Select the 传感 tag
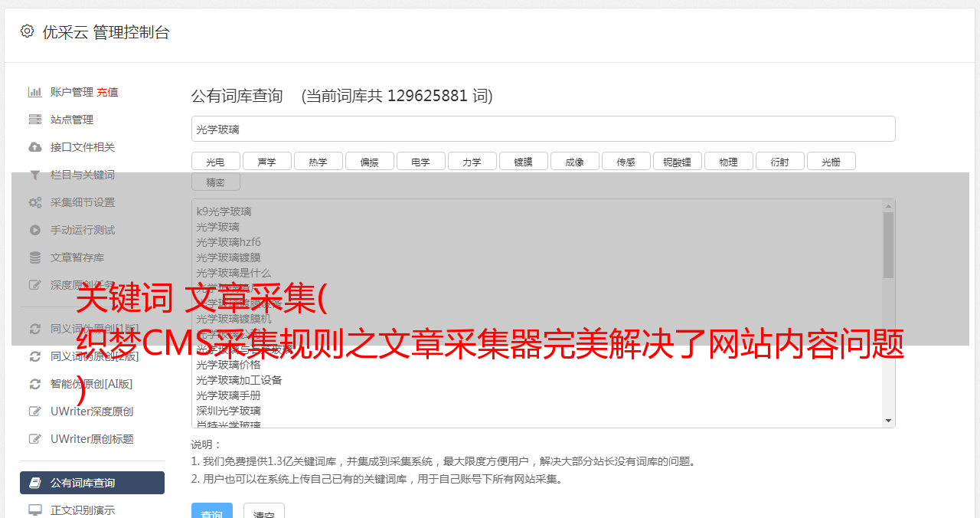The image size is (980, 518). (626, 161)
